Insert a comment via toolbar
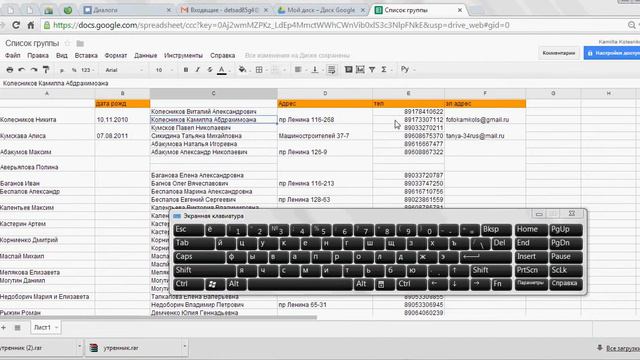This screenshot has width=640, height=360. pyautogui.click(x=348, y=70)
